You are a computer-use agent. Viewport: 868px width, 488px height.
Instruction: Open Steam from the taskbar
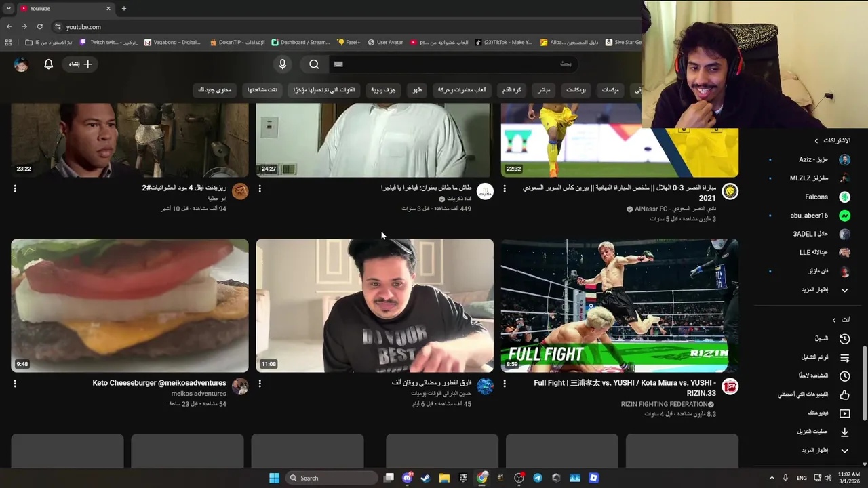tap(425, 478)
